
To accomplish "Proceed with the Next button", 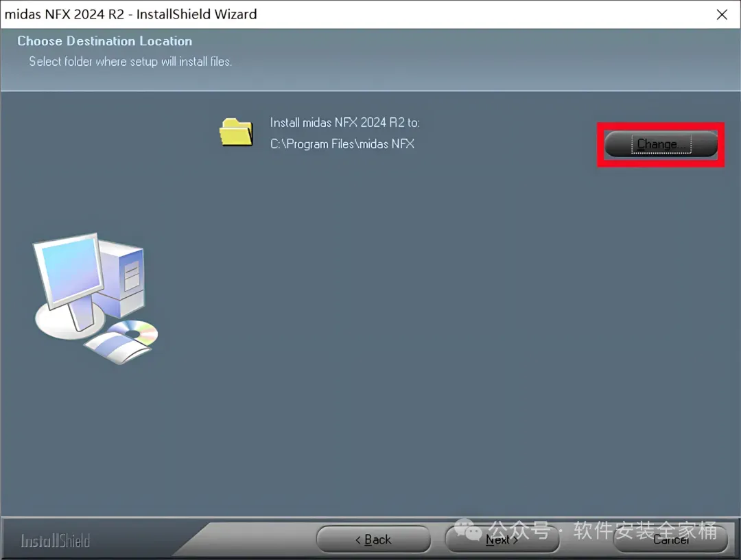I will click(x=502, y=539).
